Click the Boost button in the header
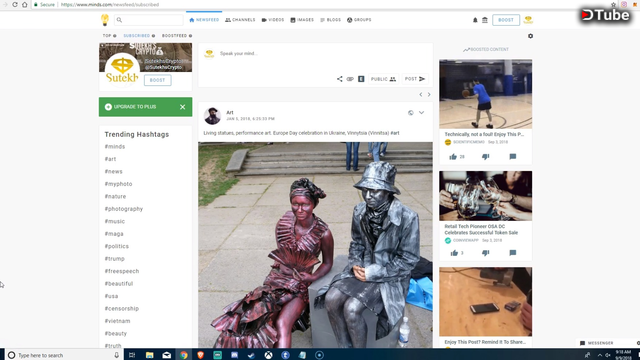The width and height of the screenshot is (640, 360). (x=506, y=20)
